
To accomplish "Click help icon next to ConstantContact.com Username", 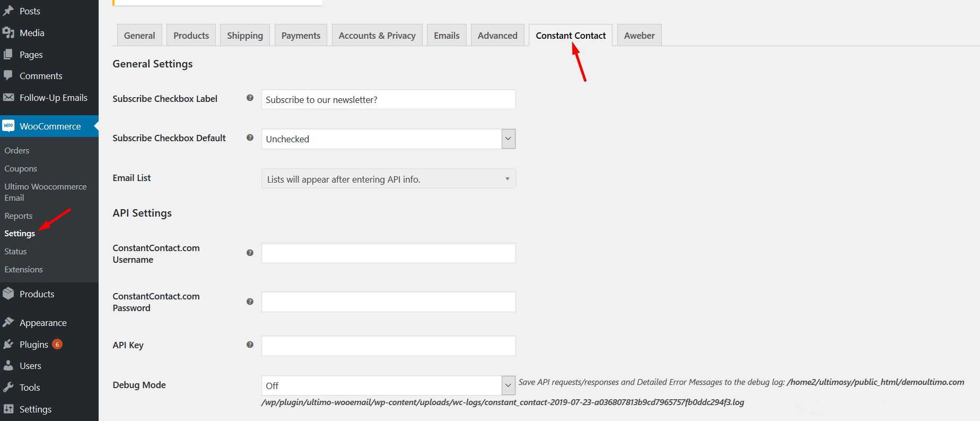I will 250,253.
